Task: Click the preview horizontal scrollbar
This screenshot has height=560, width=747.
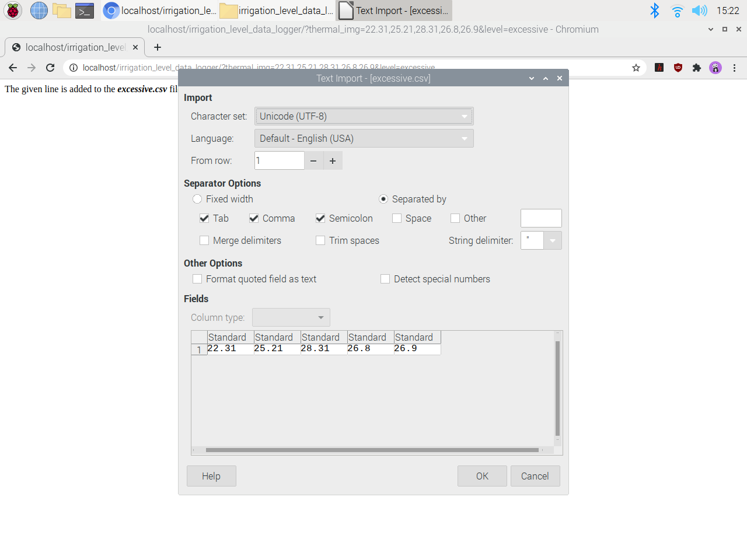Action: [x=372, y=450]
